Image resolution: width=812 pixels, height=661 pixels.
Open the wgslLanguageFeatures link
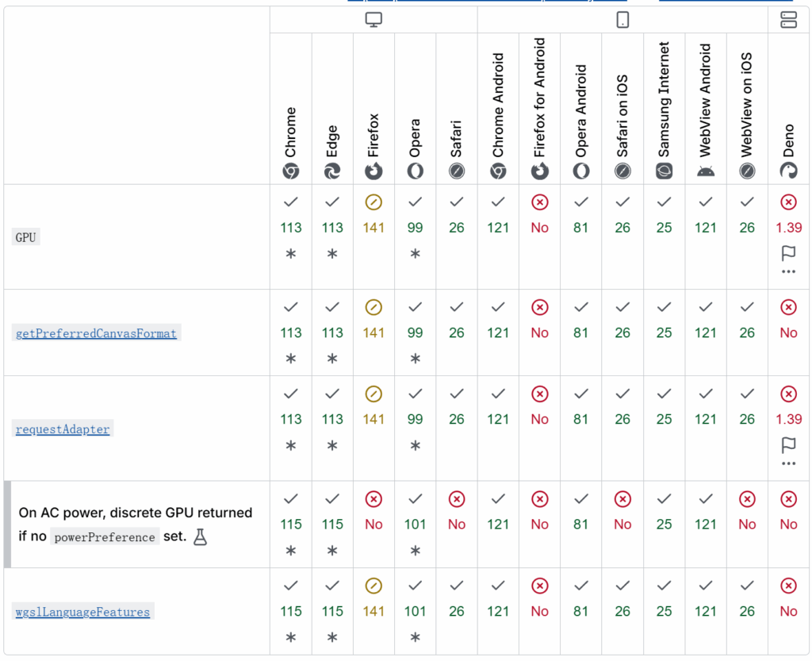82,612
